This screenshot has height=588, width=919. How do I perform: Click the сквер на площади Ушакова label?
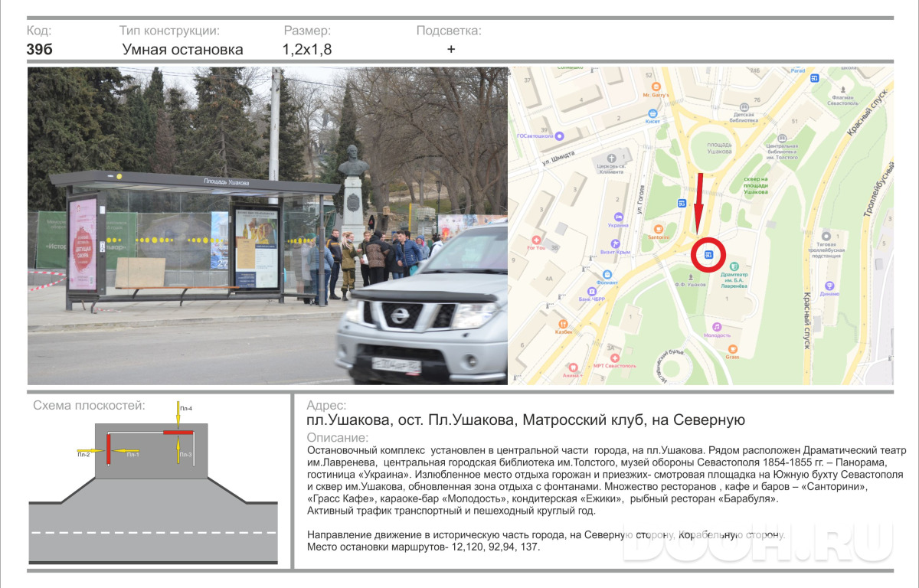755,184
